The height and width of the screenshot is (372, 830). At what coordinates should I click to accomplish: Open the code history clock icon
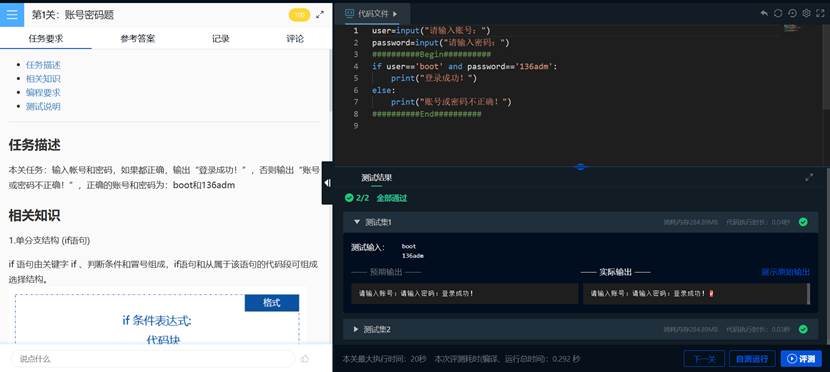coord(792,13)
